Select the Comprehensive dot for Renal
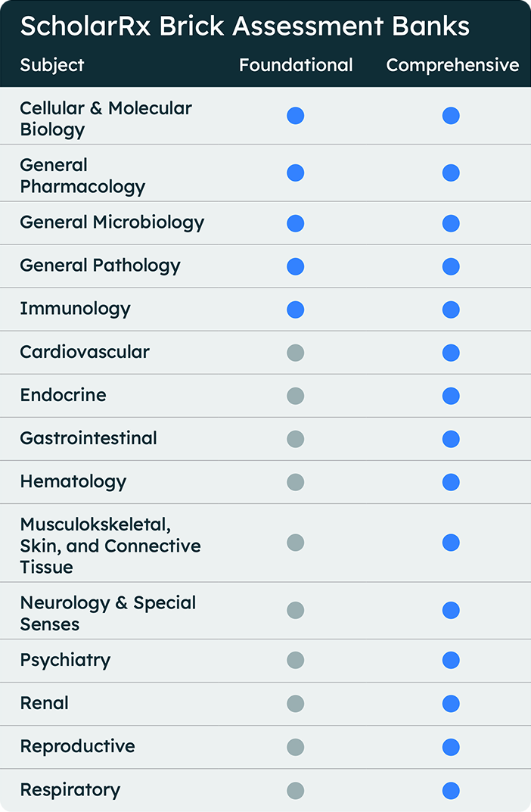The width and height of the screenshot is (531, 812). tap(451, 704)
